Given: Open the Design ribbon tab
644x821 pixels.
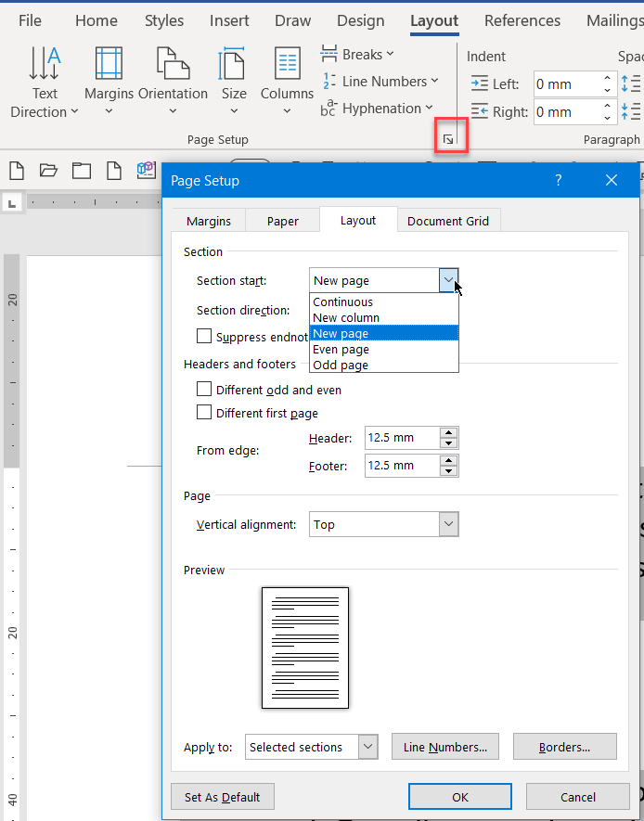Looking at the screenshot, I should click(360, 21).
